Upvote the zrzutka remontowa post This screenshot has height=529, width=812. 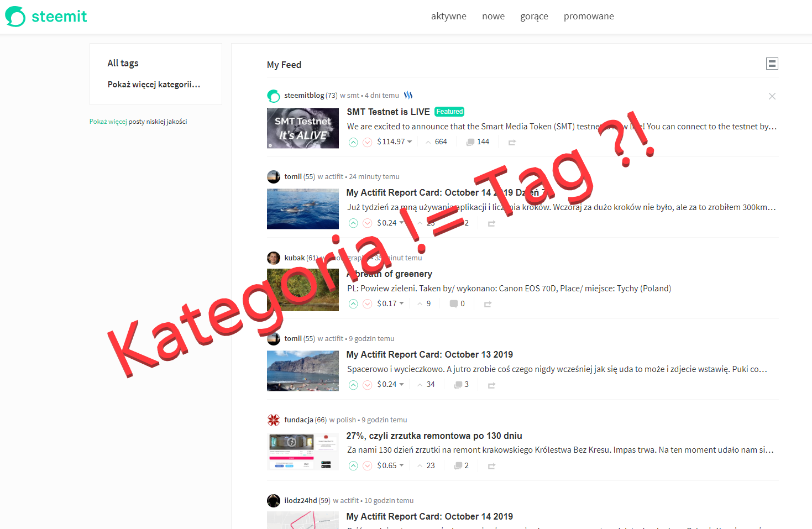(x=353, y=466)
